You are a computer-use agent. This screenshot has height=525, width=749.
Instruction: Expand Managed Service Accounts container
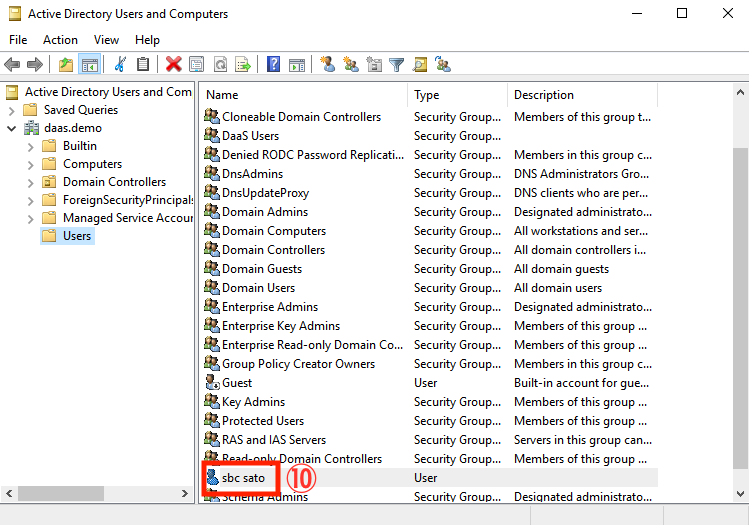(x=31, y=219)
